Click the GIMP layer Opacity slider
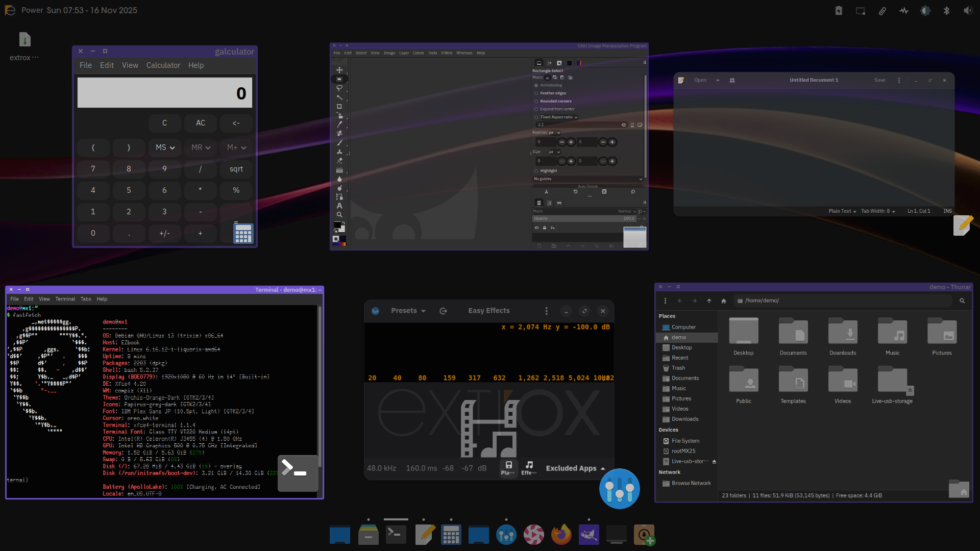This screenshot has width=980, height=551. (583, 218)
